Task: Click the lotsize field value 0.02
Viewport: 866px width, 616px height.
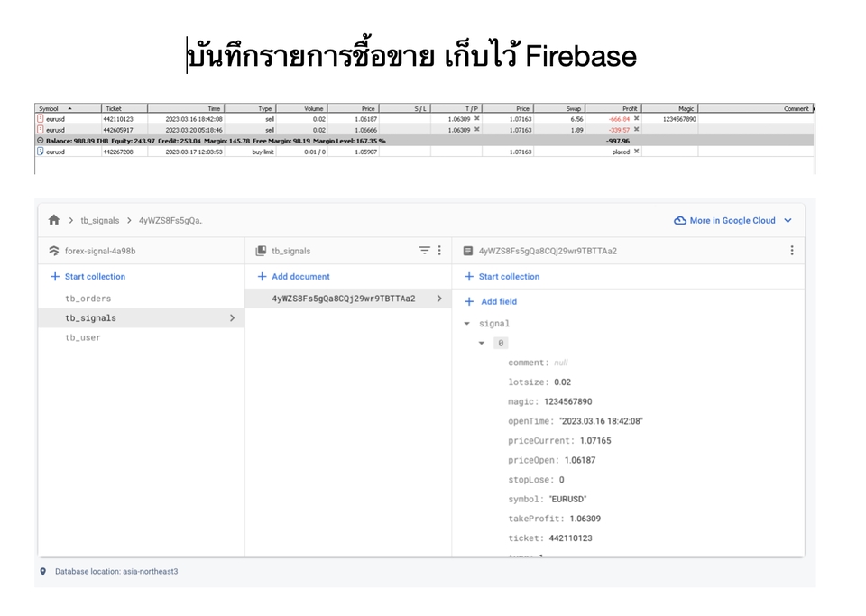Action: coord(562,382)
